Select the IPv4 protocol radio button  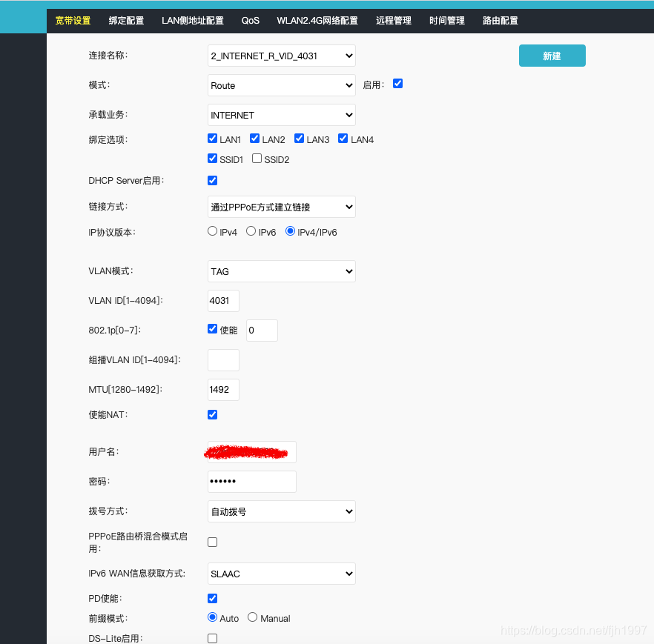pyautogui.click(x=211, y=230)
